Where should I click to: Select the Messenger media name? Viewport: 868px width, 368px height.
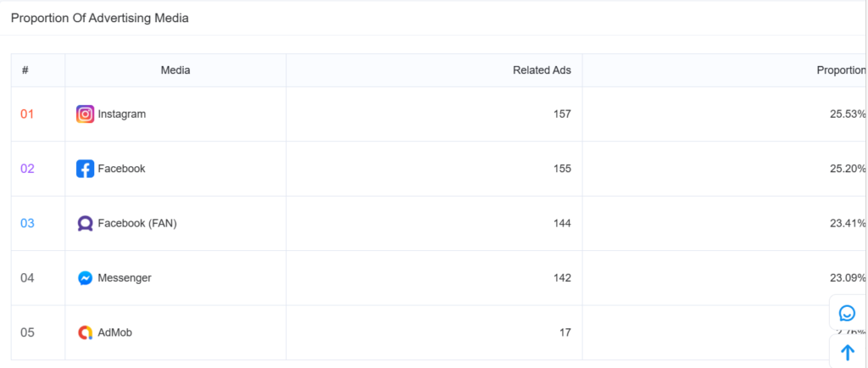pos(125,278)
